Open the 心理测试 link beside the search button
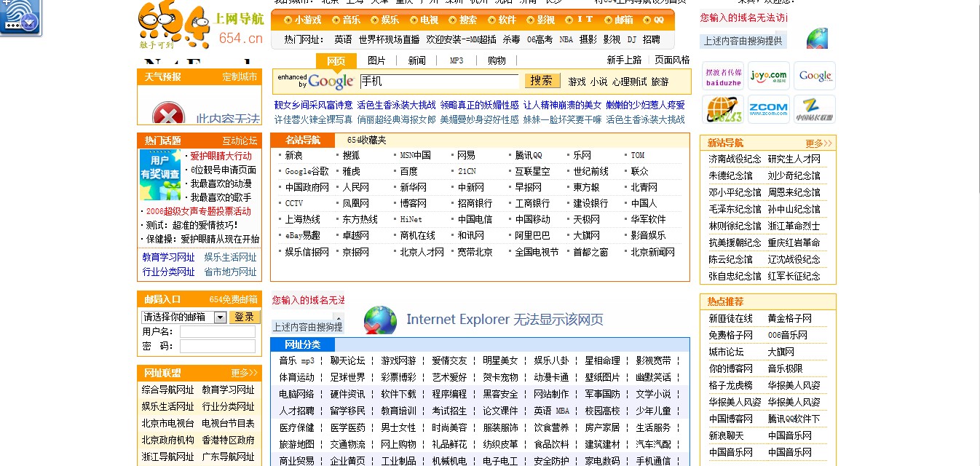This screenshot has height=466, width=980. pos(629,82)
